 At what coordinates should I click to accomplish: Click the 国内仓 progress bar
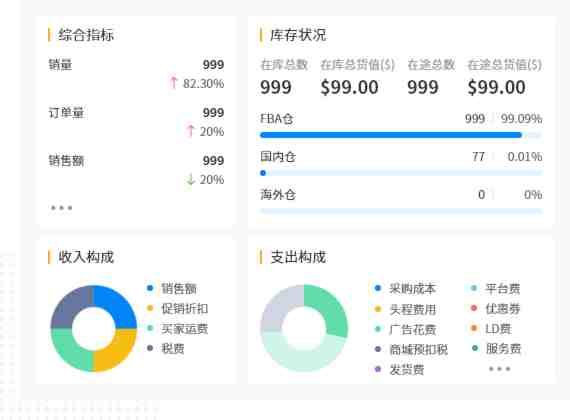401,173
